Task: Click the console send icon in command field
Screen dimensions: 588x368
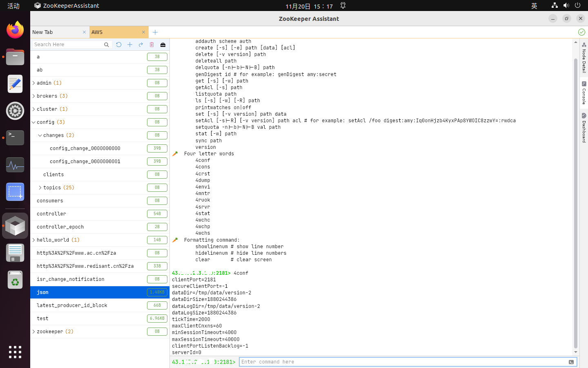Action: (x=571, y=362)
